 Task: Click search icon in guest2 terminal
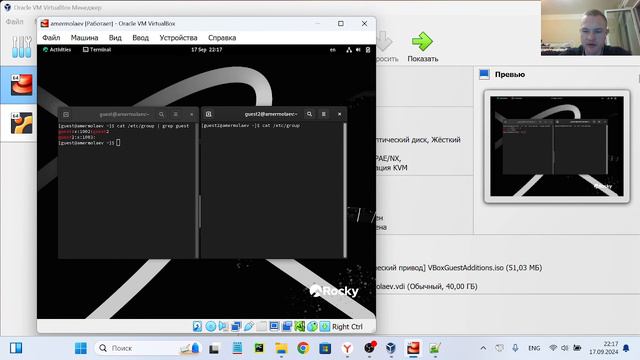[x=309, y=114]
